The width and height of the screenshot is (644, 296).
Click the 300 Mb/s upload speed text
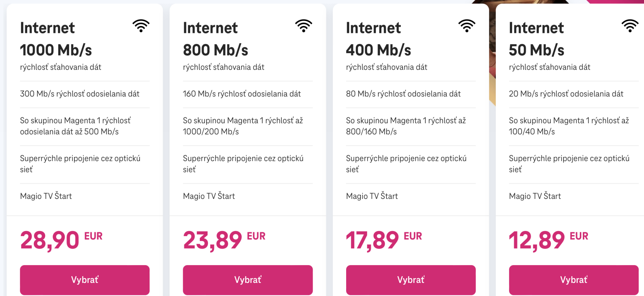click(79, 94)
